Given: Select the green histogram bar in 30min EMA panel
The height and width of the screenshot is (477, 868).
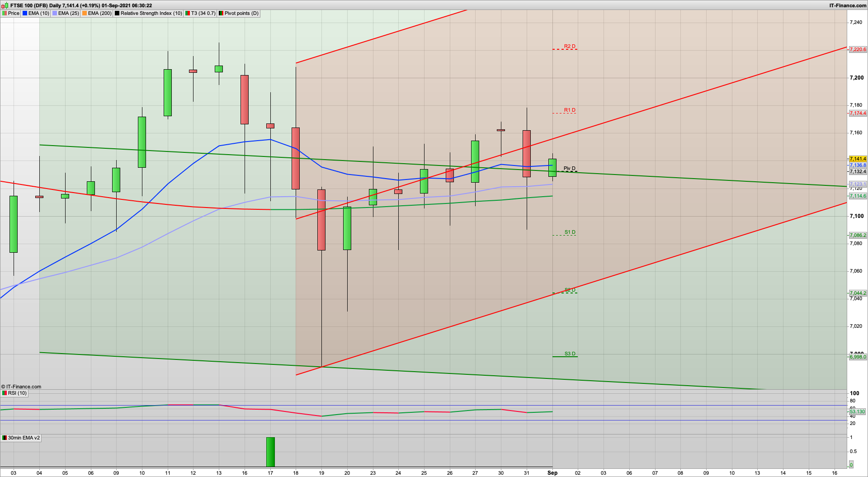Looking at the screenshot, I should pyautogui.click(x=270, y=452).
